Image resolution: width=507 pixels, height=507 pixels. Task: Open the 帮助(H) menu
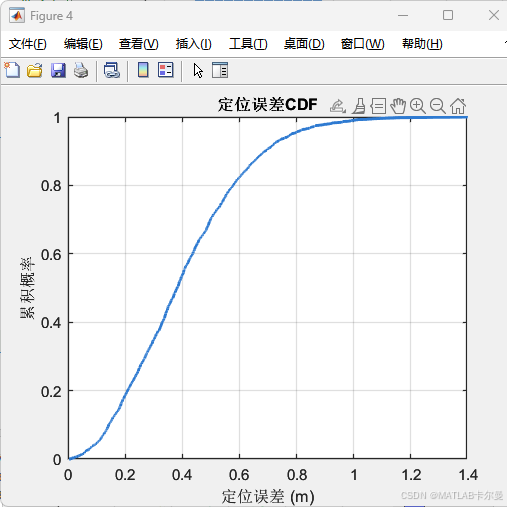(422, 44)
